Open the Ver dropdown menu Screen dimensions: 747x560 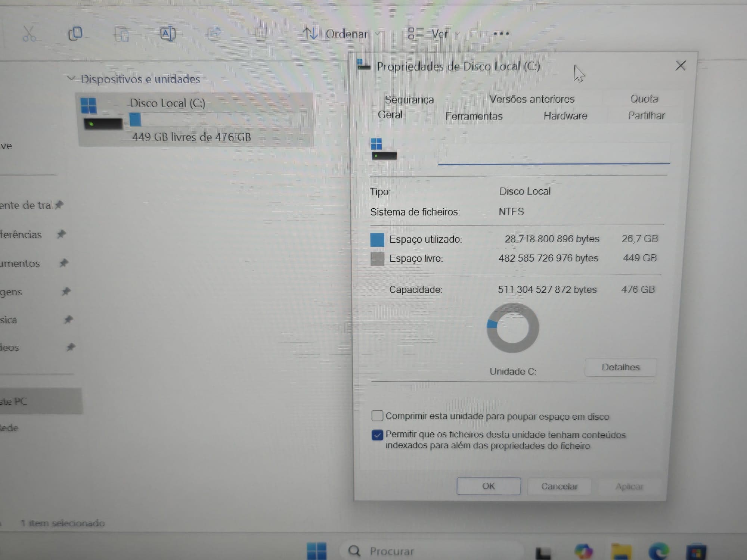click(433, 34)
